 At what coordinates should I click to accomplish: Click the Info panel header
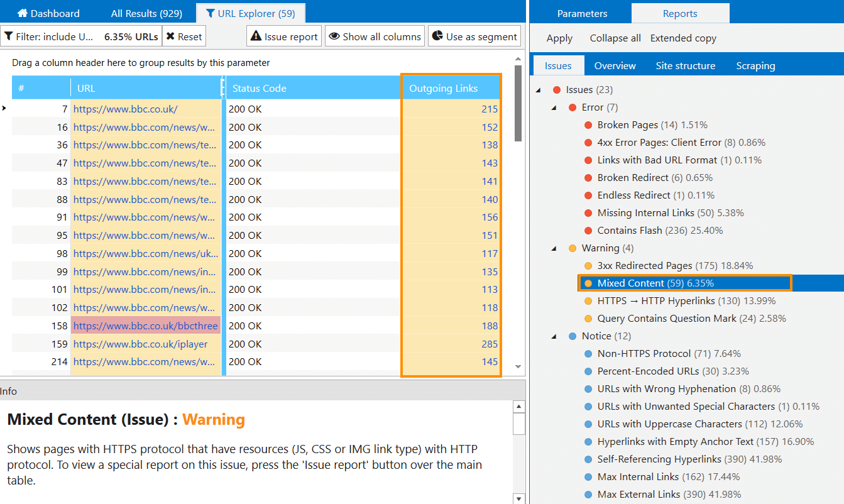[x=262, y=391]
